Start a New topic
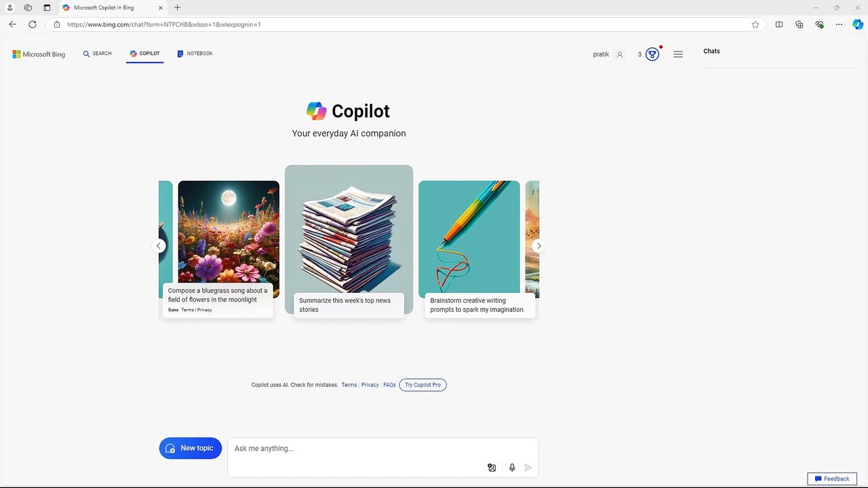This screenshot has width=868, height=488. 191,448
